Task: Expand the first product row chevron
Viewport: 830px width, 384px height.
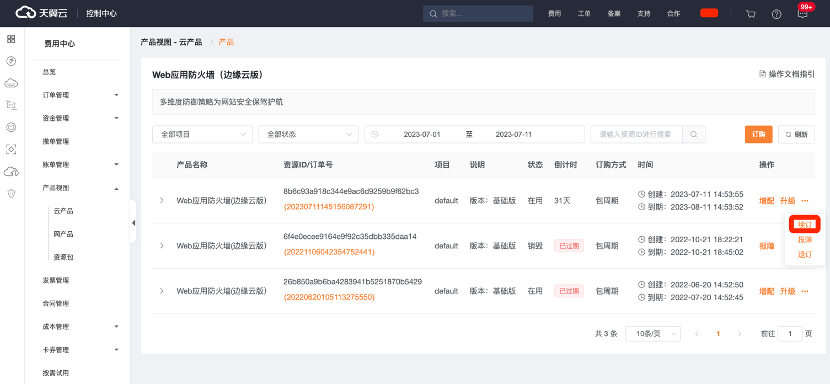Action: click(x=161, y=201)
